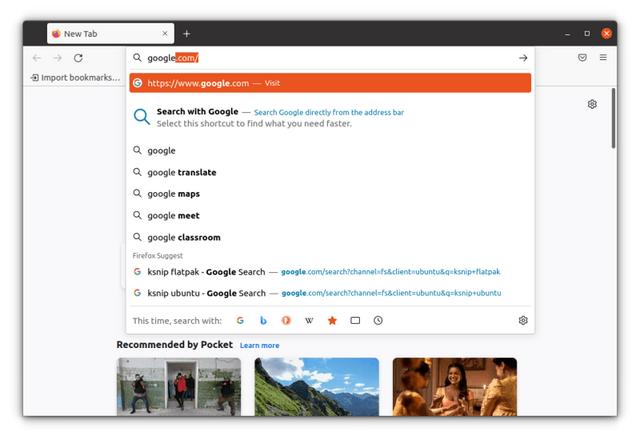Click the Learn more Pocket link
The image size is (640, 440).
click(260, 345)
